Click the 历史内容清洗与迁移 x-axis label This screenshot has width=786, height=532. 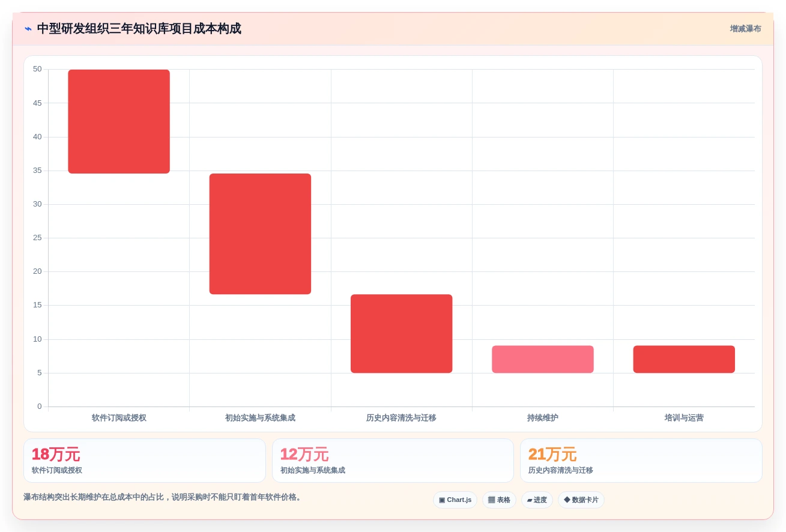[x=401, y=418]
